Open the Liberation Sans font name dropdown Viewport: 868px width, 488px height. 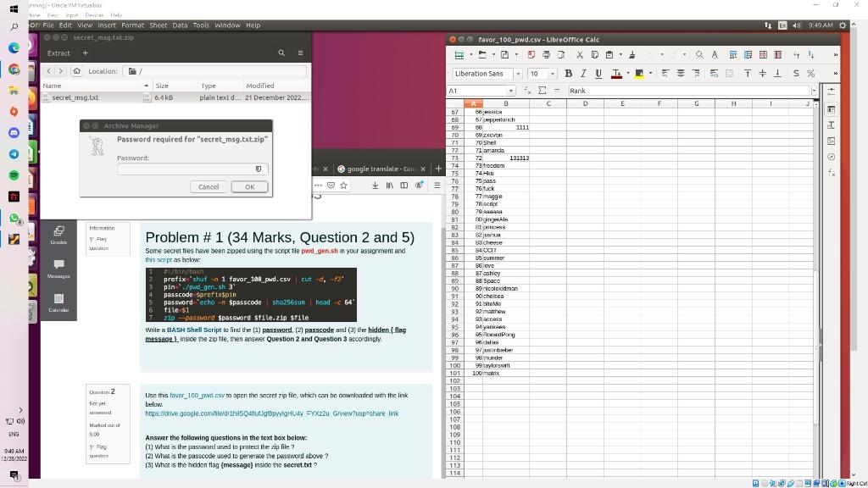[518, 74]
